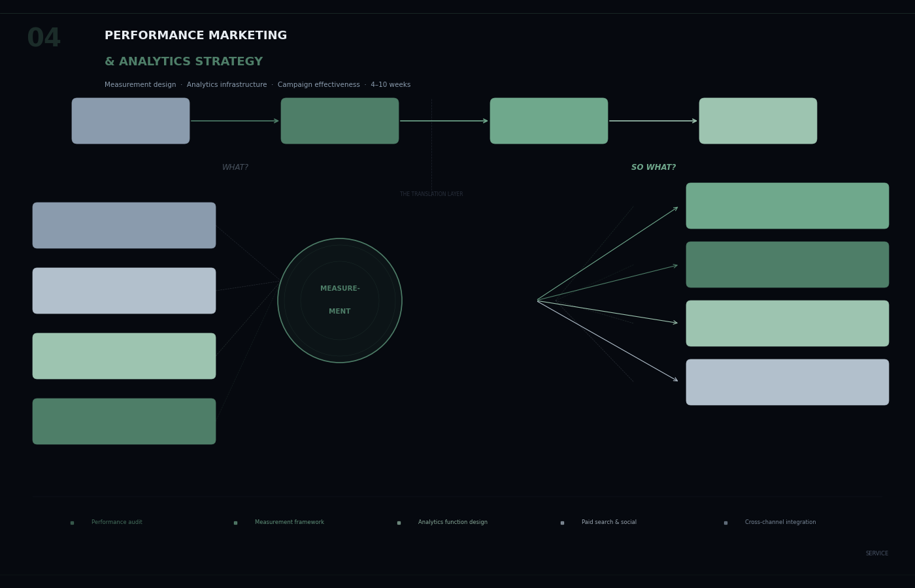Select the slate-blue box starting the top flow row
This screenshot has height=588, width=915.
coord(131,121)
